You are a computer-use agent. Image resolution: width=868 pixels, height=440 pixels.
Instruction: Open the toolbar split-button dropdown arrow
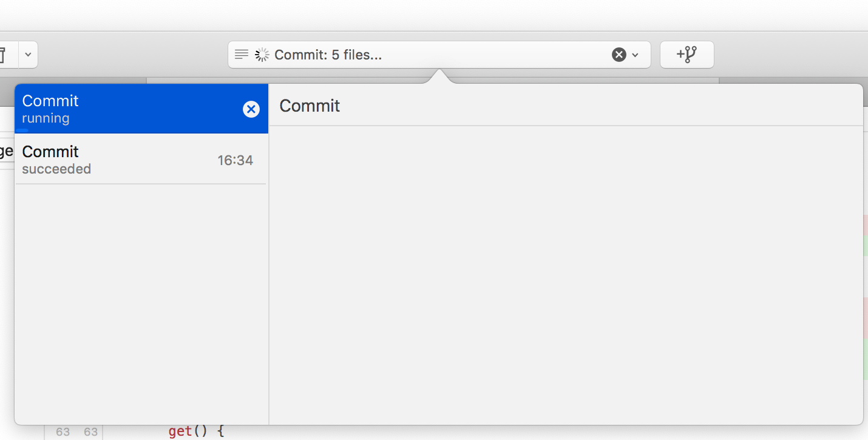click(28, 55)
